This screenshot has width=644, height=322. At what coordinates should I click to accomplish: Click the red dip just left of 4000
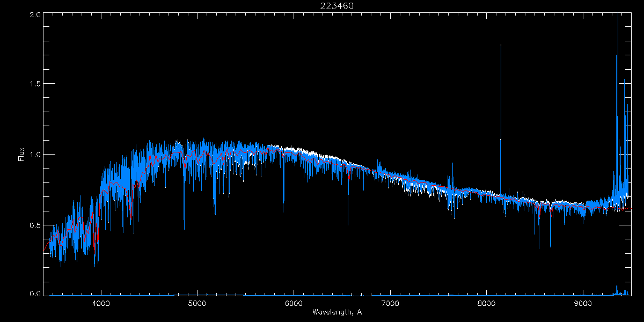(95, 247)
